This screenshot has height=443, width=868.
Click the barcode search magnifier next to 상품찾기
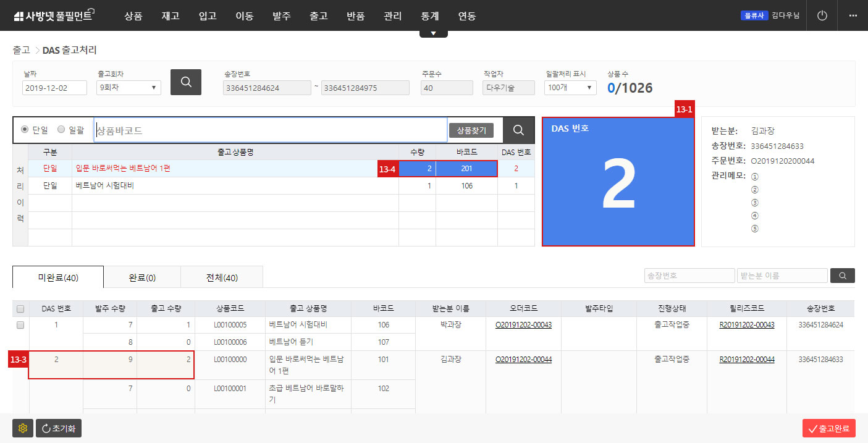click(518, 130)
